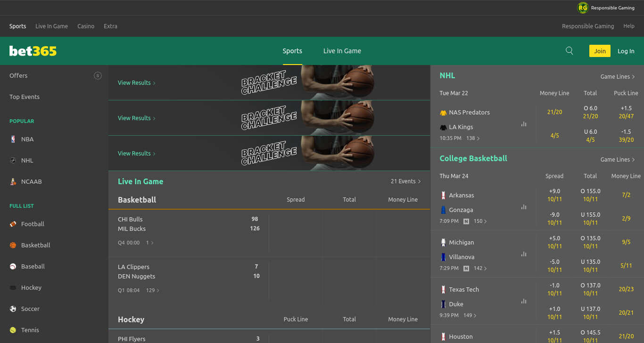Viewport: 644px width, 343px height.
Task: Click the Basketball icon in full list
Action: 13,245
